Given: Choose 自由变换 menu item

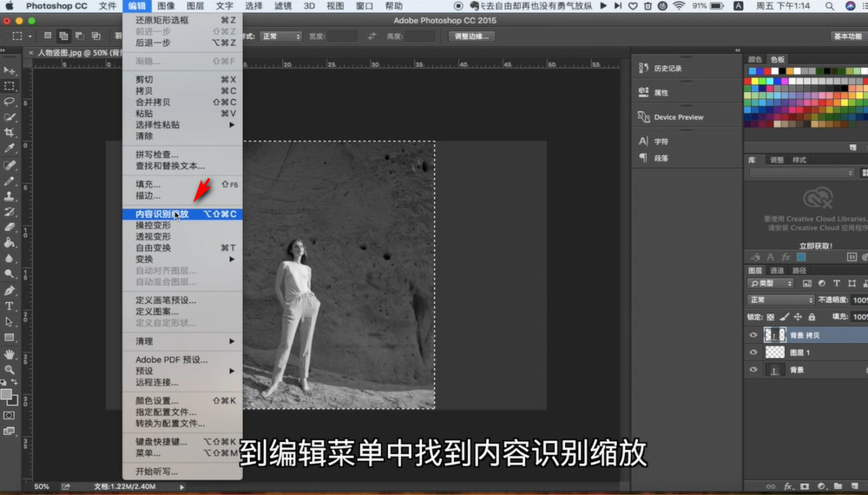Looking at the screenshot, I should click(182, 247).
